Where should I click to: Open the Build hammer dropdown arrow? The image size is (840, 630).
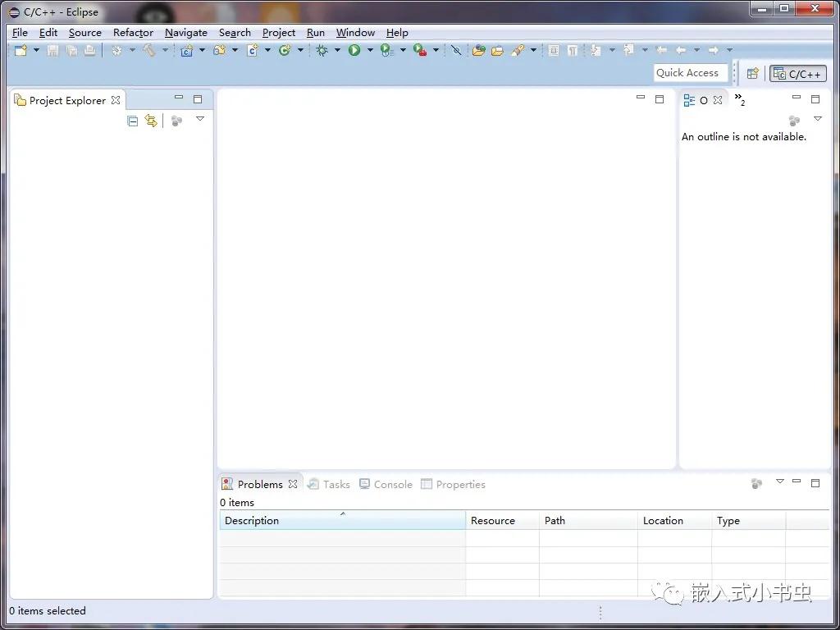165,50
